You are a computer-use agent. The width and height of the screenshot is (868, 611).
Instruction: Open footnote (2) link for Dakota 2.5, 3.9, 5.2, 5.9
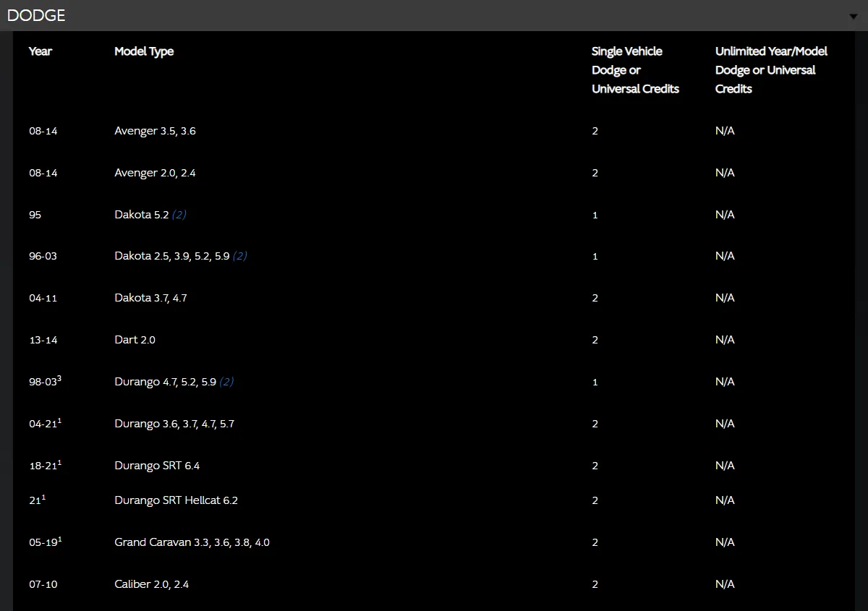[x=240, y=256]
